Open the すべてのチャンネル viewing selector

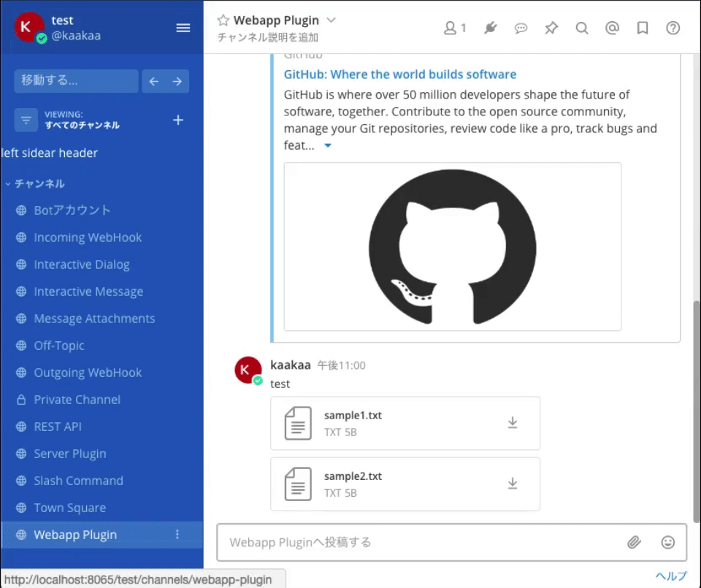[83, 121]
